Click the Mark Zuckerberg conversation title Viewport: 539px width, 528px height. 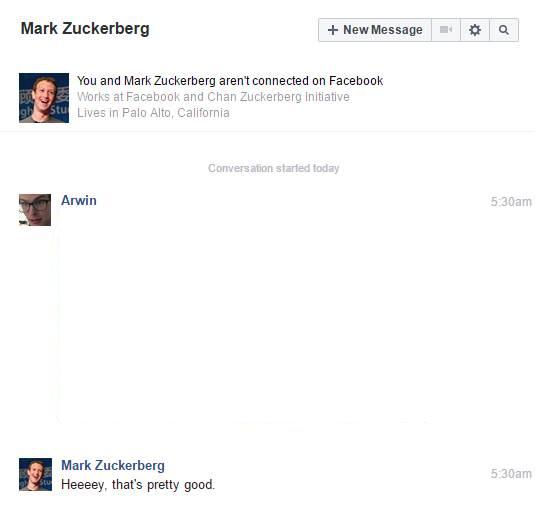tap(85, 29)
